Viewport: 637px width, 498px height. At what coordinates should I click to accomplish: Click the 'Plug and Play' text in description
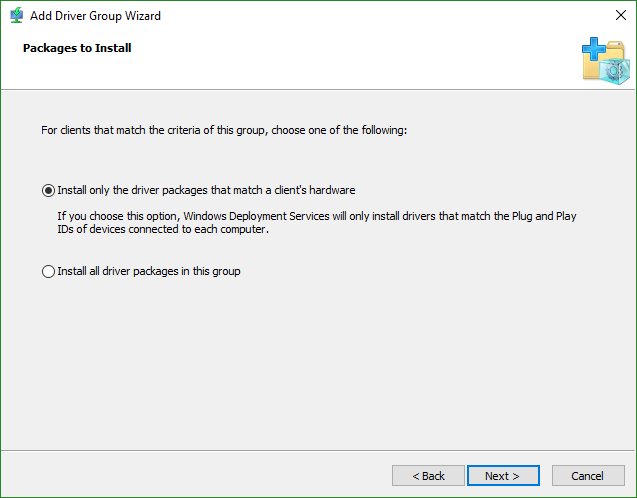tap(544, 216)
